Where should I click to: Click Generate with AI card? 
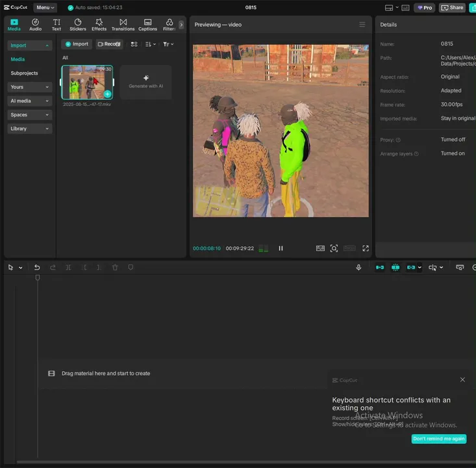145,82
